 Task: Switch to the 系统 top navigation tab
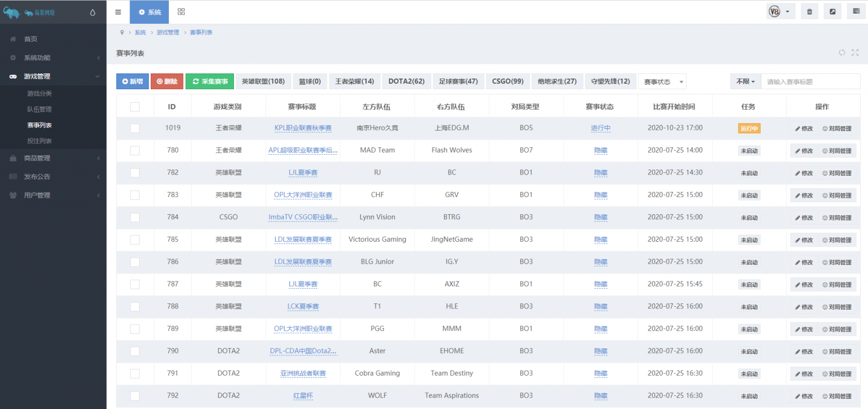tap(149, 11)
